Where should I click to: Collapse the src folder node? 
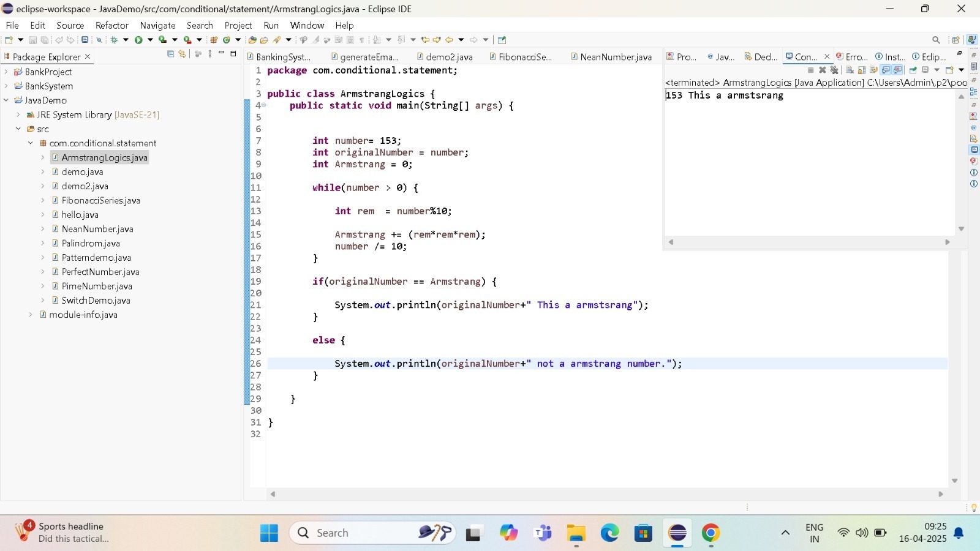coord(18,129)
